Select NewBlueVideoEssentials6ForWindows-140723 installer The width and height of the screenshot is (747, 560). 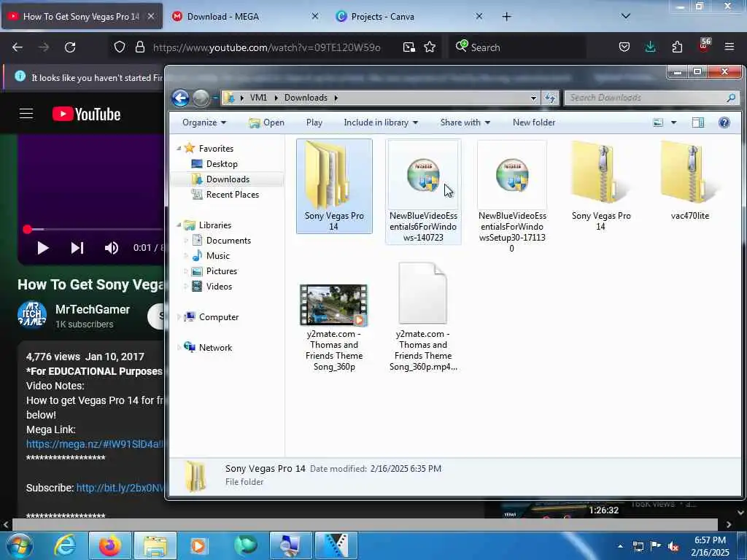pyautogui.click(x=423, y=192)
